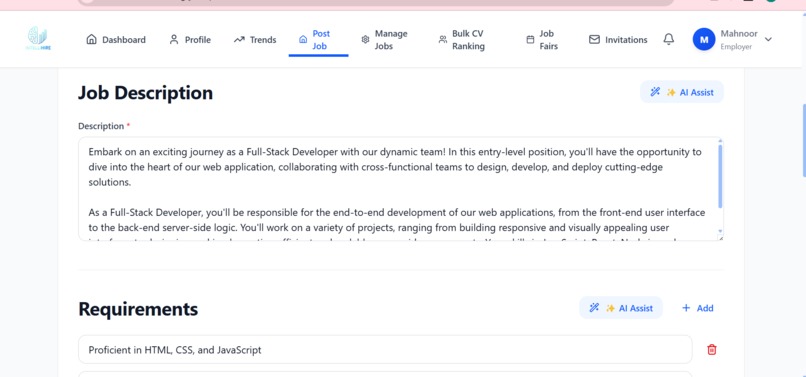This screenshot has height=377, width=806.
Task: Open the Trends section
Action: click(254, 40)
